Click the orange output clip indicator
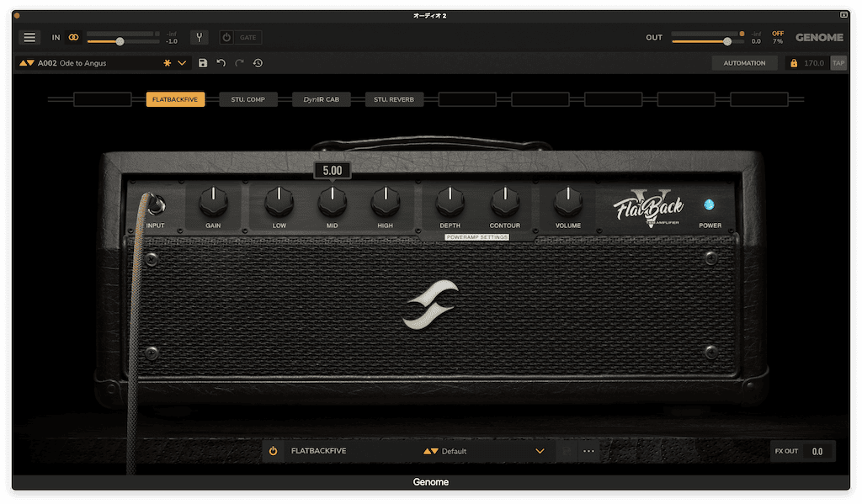The width and height of the screenshot is (862, 504). [x=742, y=34]
